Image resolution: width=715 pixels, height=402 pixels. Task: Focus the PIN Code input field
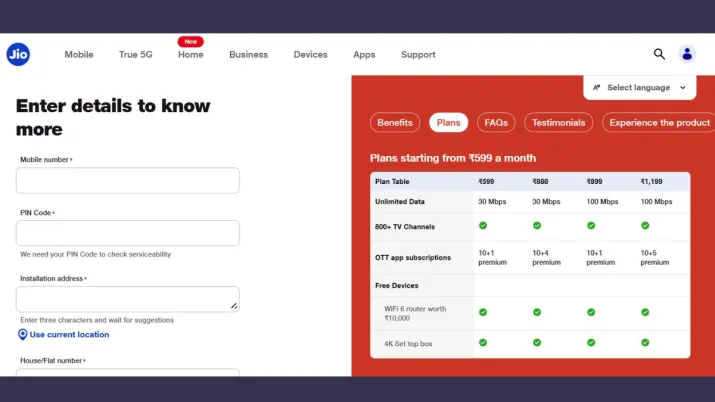pyautogui.click(x=128, y=233)
